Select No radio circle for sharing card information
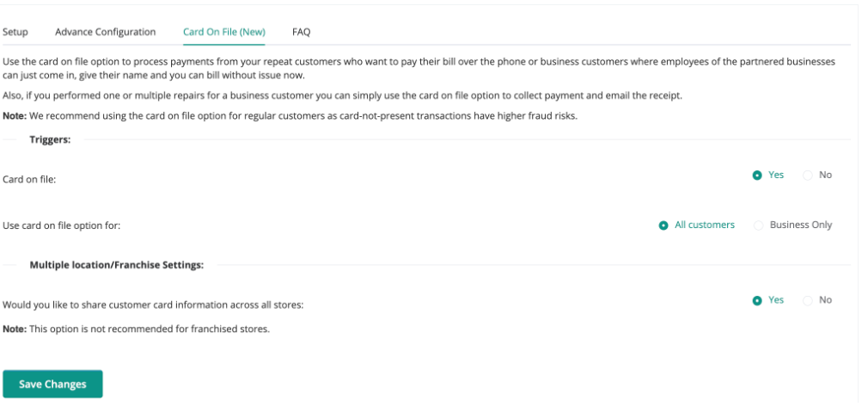868x413 pixels. click(x=808, y=301)
